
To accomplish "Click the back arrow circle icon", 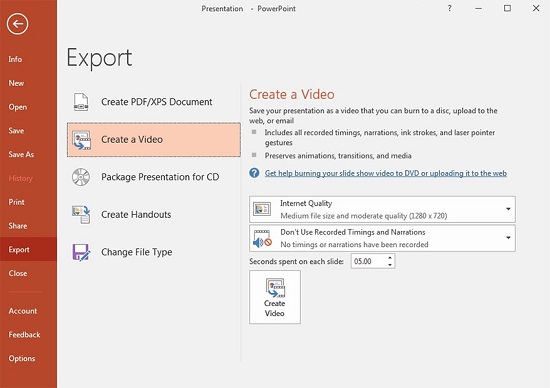I will coord(17,24).
